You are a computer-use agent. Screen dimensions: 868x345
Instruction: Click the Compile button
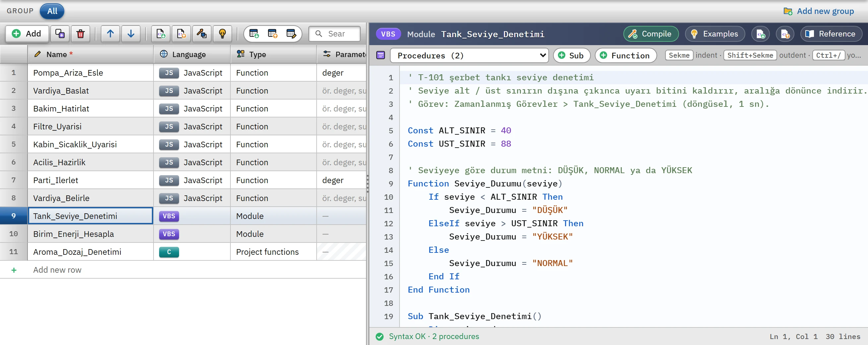coord(651,34)
